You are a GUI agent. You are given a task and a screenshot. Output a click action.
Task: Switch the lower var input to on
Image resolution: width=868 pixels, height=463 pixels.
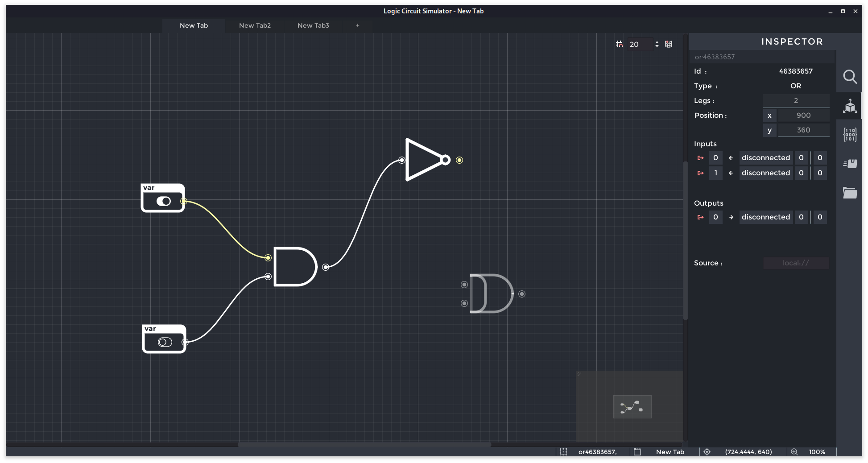tap(164, 342)
